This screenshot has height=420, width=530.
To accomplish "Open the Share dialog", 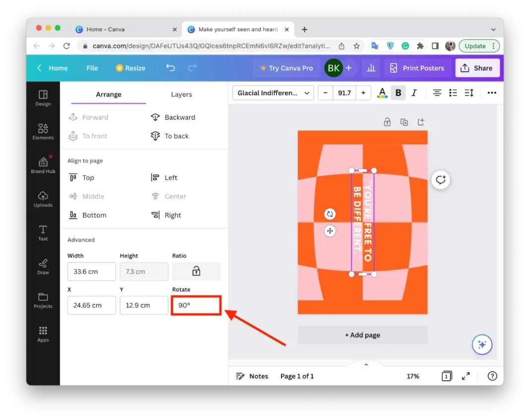I will pos(477,68).
